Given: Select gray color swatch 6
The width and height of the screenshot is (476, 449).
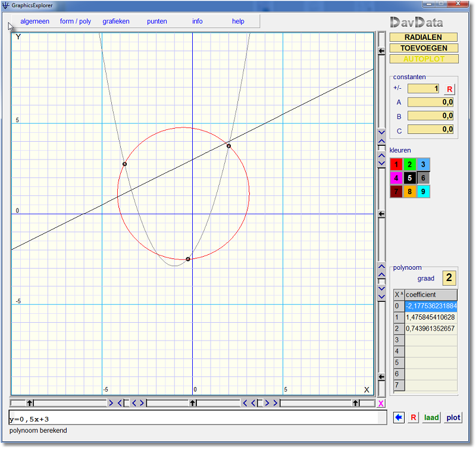Looking at the screenshot, I should pos(423,178).
